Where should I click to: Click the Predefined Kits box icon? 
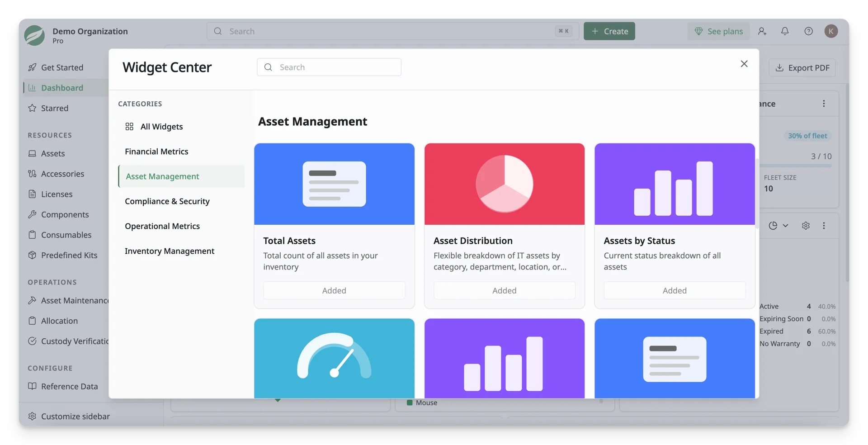click(x=32, y=255)
